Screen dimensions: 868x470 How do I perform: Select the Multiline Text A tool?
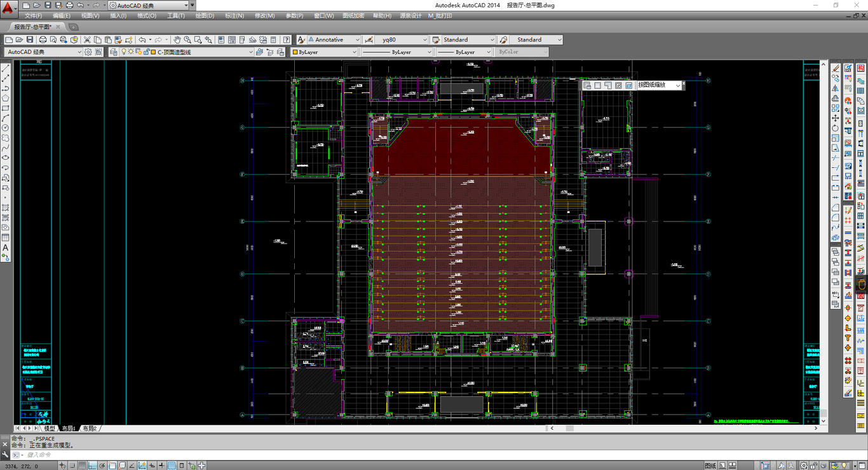click(x=6, y=247)
